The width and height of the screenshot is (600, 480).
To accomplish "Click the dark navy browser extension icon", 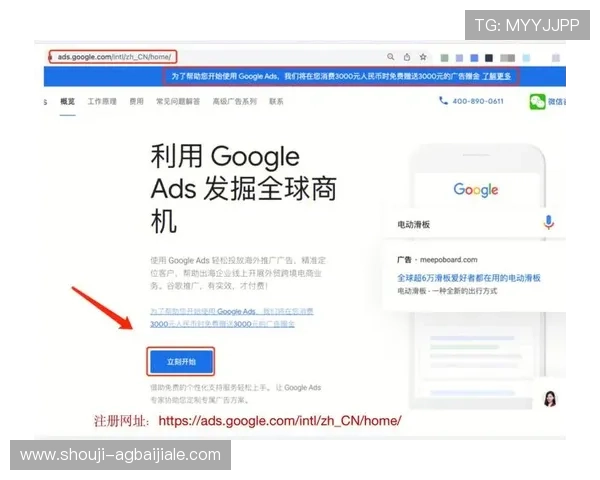I will pos(489,58).
